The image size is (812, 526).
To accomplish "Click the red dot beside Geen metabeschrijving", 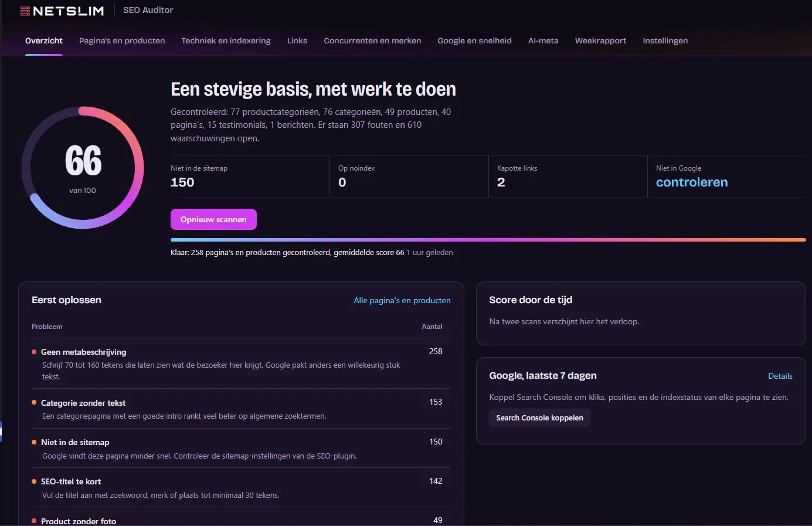I will coord(34,352).
